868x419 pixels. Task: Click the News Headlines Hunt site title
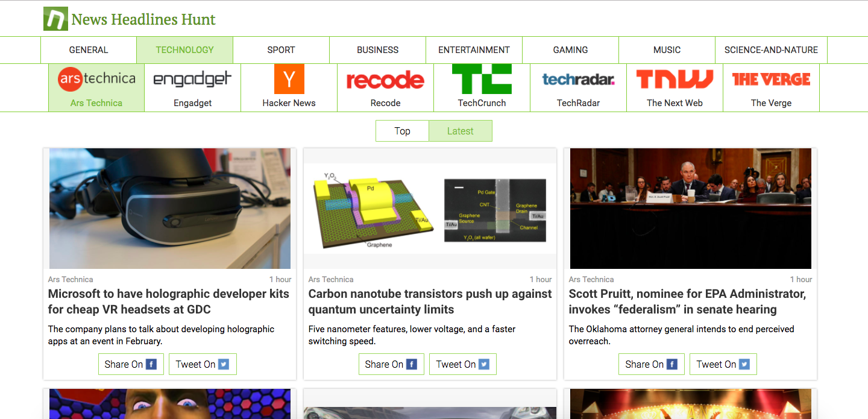(143, 19)
